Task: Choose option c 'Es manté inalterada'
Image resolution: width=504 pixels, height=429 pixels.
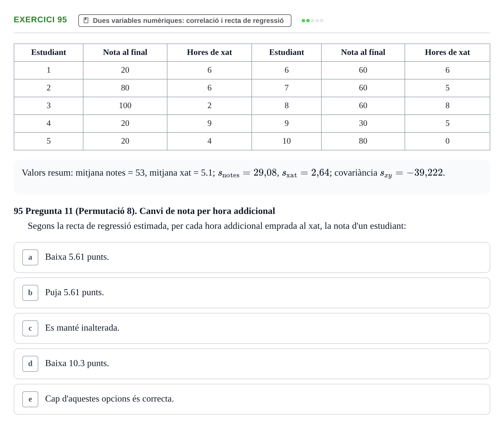Action: click(252, 328)
